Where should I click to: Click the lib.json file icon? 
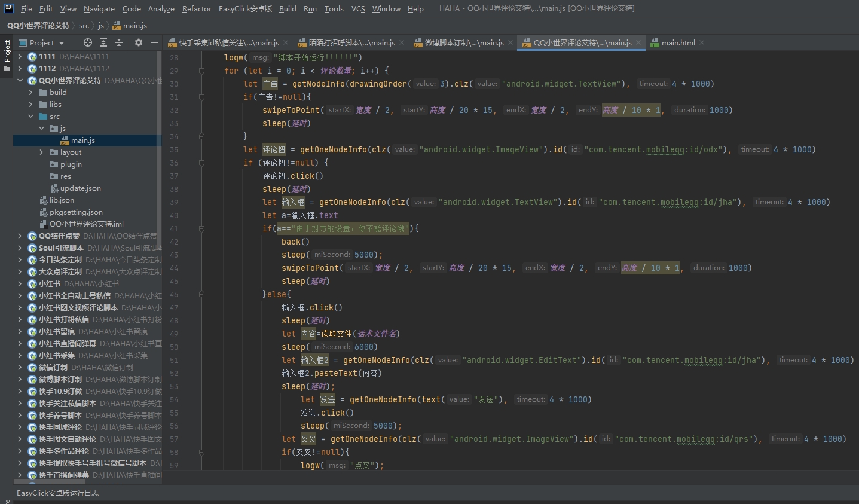(44, 200)
